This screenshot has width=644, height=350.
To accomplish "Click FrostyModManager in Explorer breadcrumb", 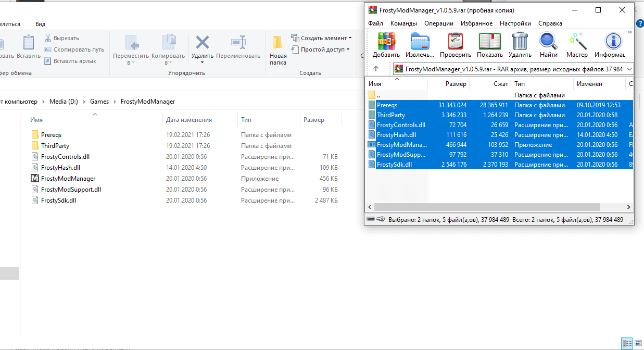I will tap(148, 102).
